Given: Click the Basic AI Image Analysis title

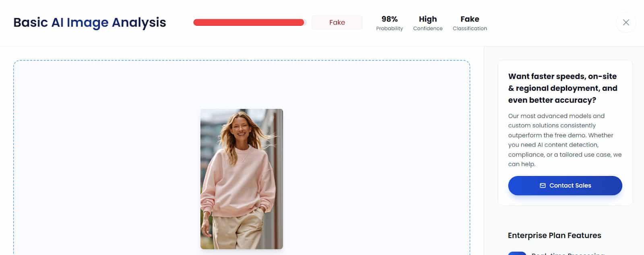Looking at the screenshot, I should tap(90, 23).
